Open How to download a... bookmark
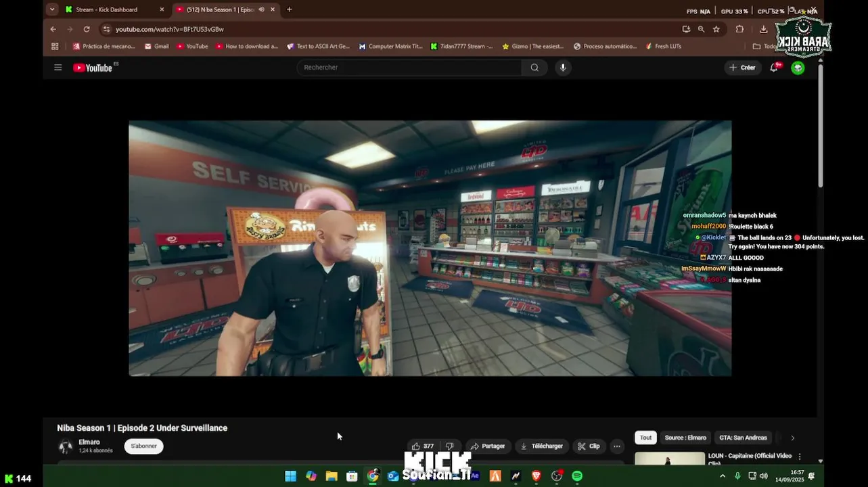The height and width of the screenshot is (487, 868). [x=247, y=47]
